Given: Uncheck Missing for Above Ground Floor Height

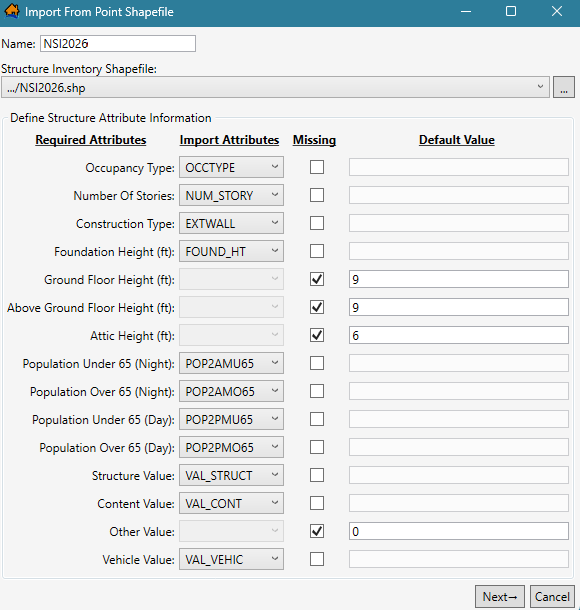Looking at the screenshot, I should [317, 307].
